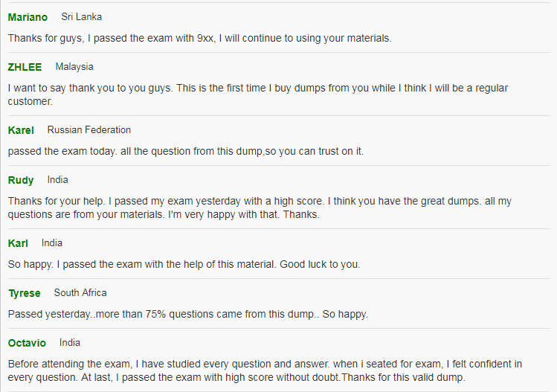Click Octavio's review about feeling confident
This screenshot has height=392, width=557.
point(265,370)
